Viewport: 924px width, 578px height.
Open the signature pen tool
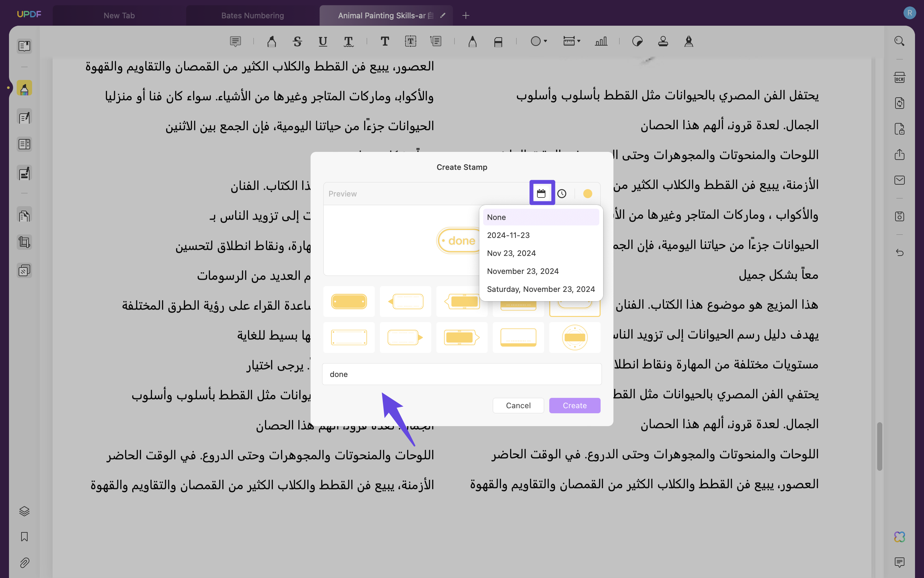pyautogui.click(x=689, y=41)
